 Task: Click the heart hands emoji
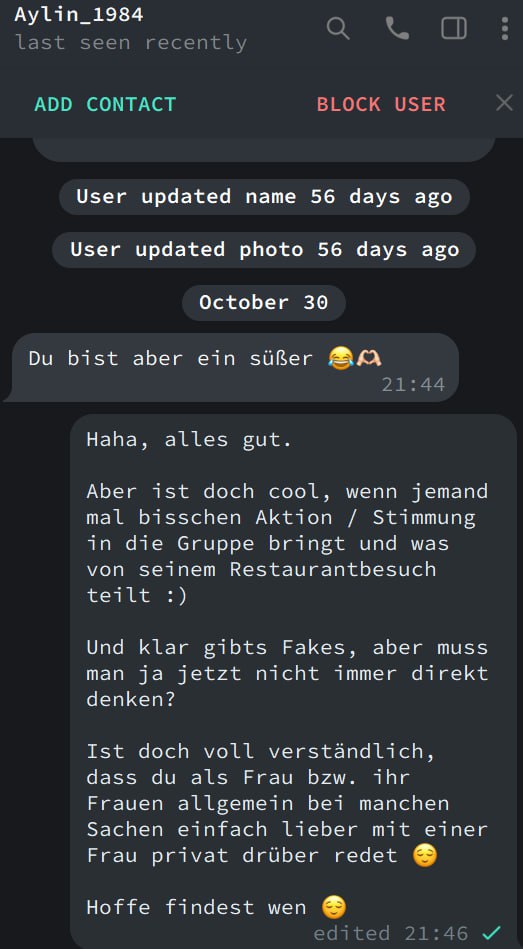point(369,358)
